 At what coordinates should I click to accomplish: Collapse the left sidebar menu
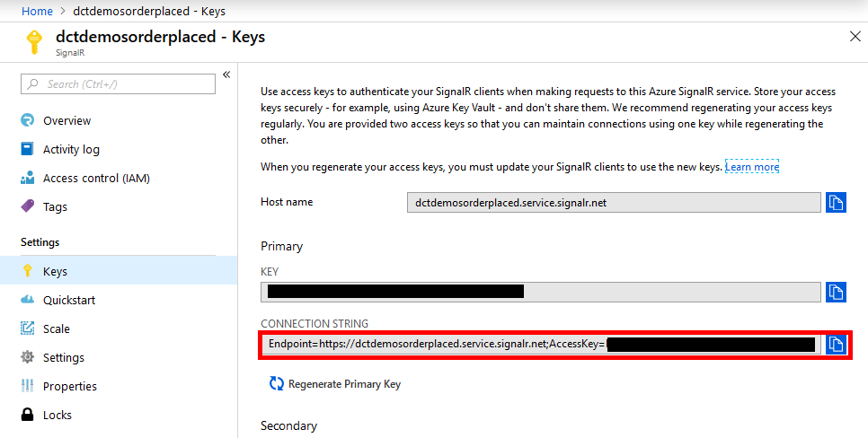tap(226, 74)
